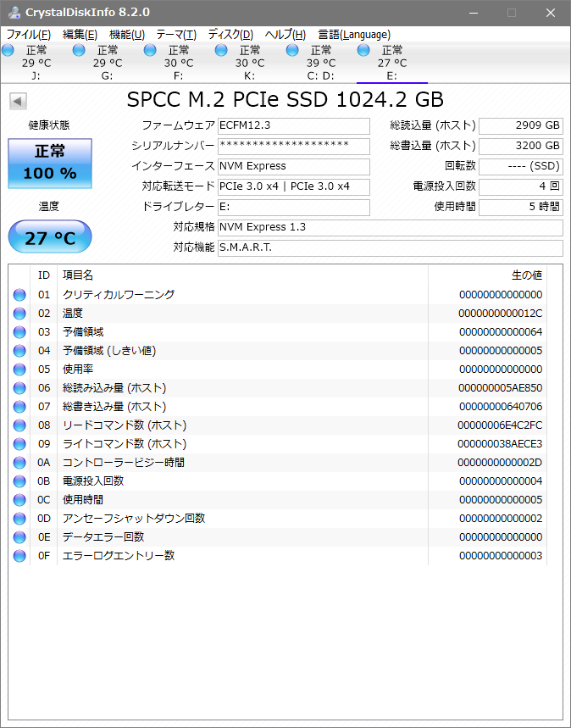Click the status dot next to データエラー回数
This screenshot has height=728, width=571.
tap(19, 536)
